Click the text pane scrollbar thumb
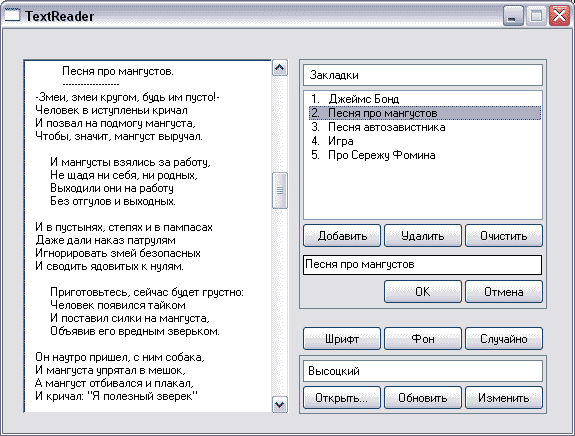 pyautogui.click(x=280, y=190)
